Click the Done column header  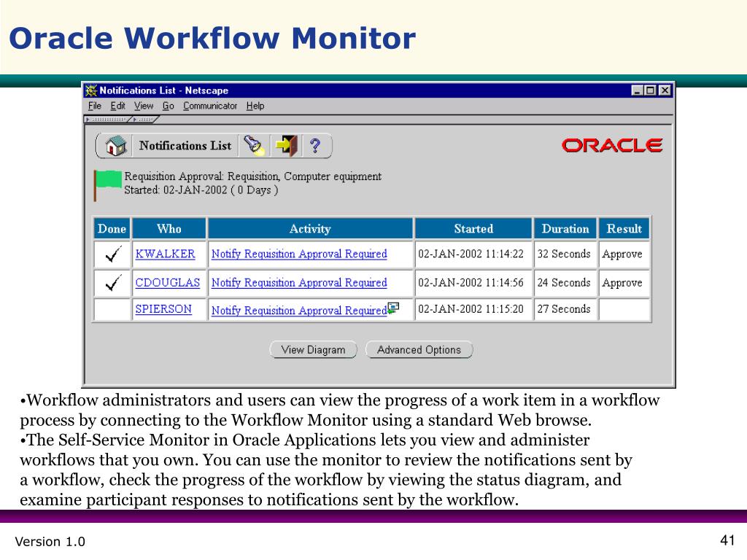[x=112, y=228]
